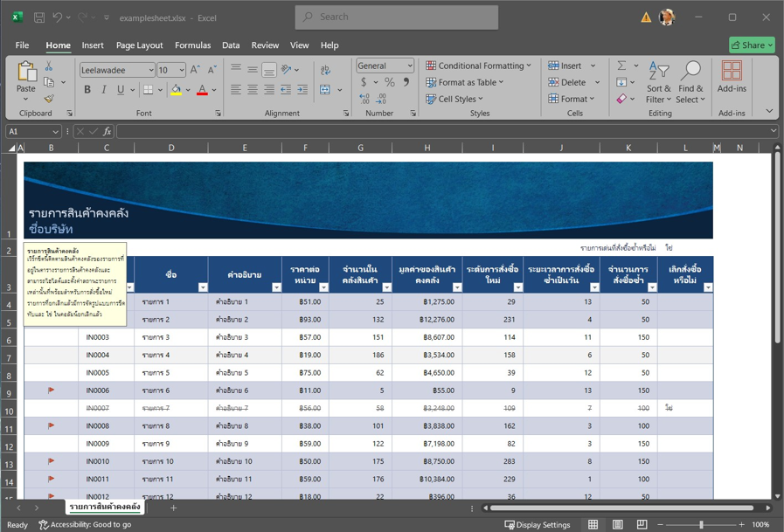
Task: Open Sort & Filter in the Editing group
Action: [657, 82]
